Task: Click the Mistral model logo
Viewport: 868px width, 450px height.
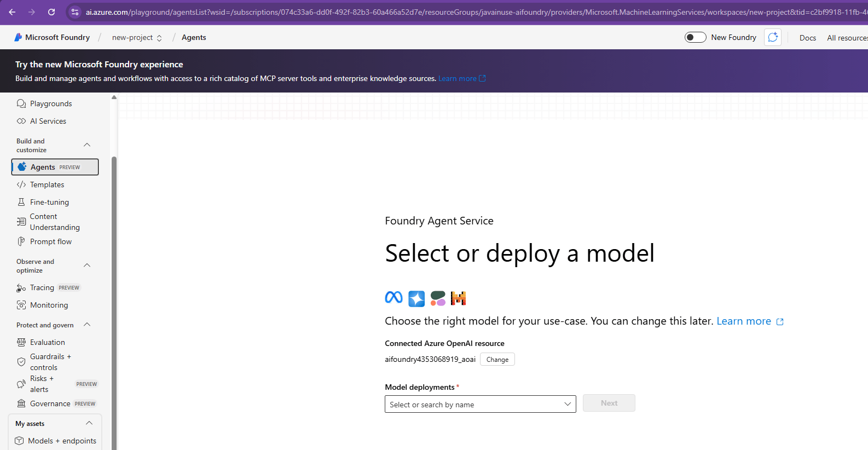Action: (458, 298)
